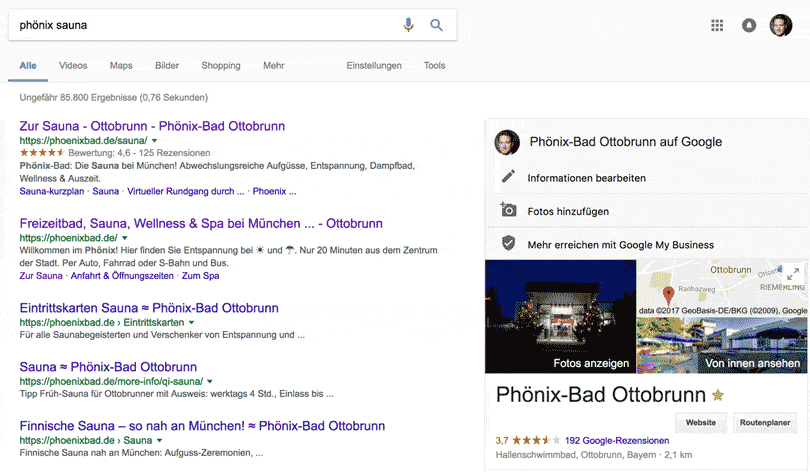Click the camera icon for Fotos hinzufügen

pyautogui.click(x=508, y=210)
